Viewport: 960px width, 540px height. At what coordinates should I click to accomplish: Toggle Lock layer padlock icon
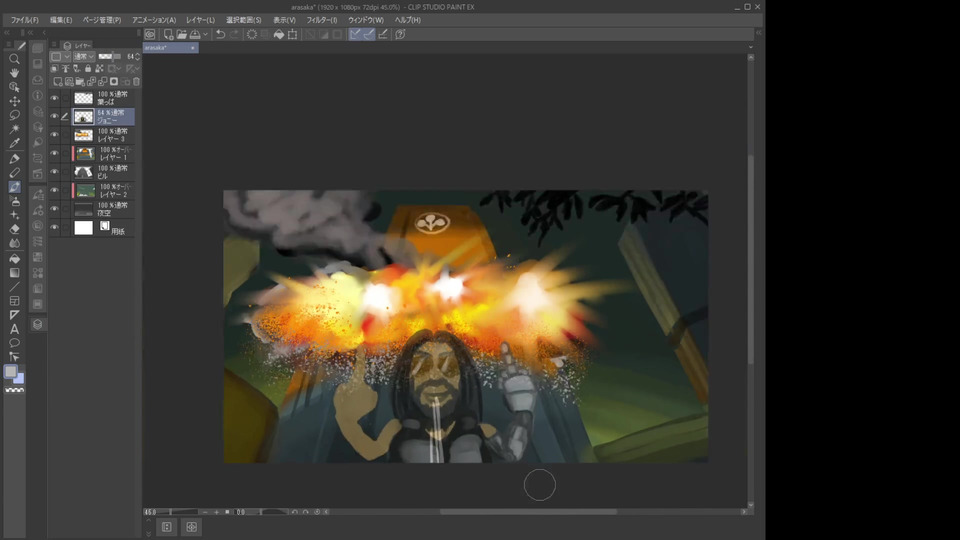point(88,69)
